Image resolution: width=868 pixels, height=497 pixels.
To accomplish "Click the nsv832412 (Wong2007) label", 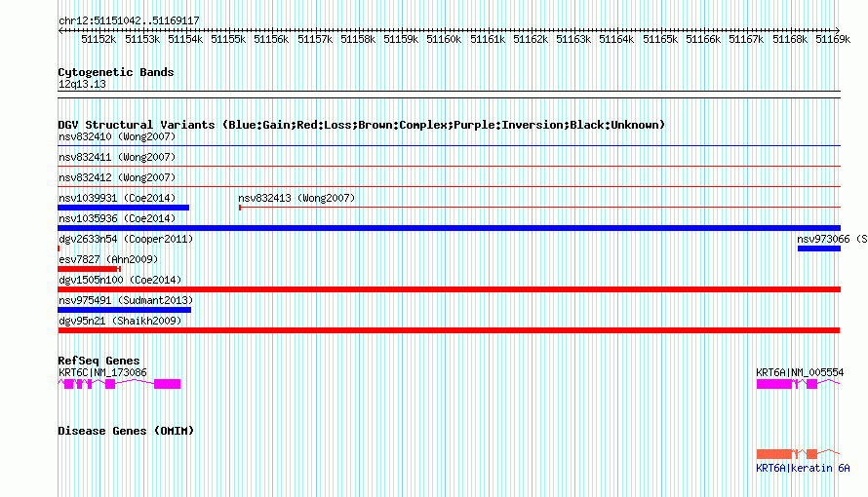I will [117, 177].
